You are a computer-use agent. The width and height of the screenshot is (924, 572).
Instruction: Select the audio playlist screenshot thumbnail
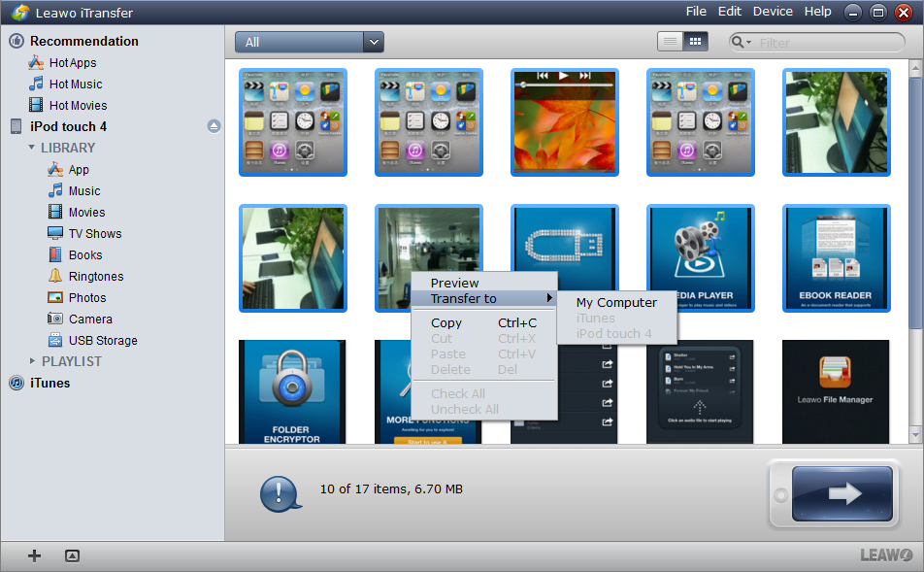point(700,391)
